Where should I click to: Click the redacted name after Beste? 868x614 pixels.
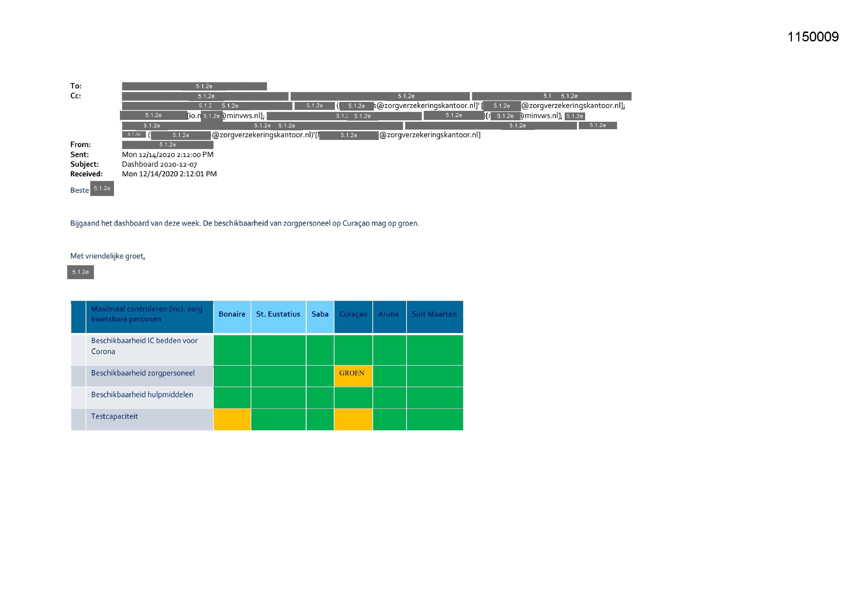pyautogui.click(x=102, y=188)
